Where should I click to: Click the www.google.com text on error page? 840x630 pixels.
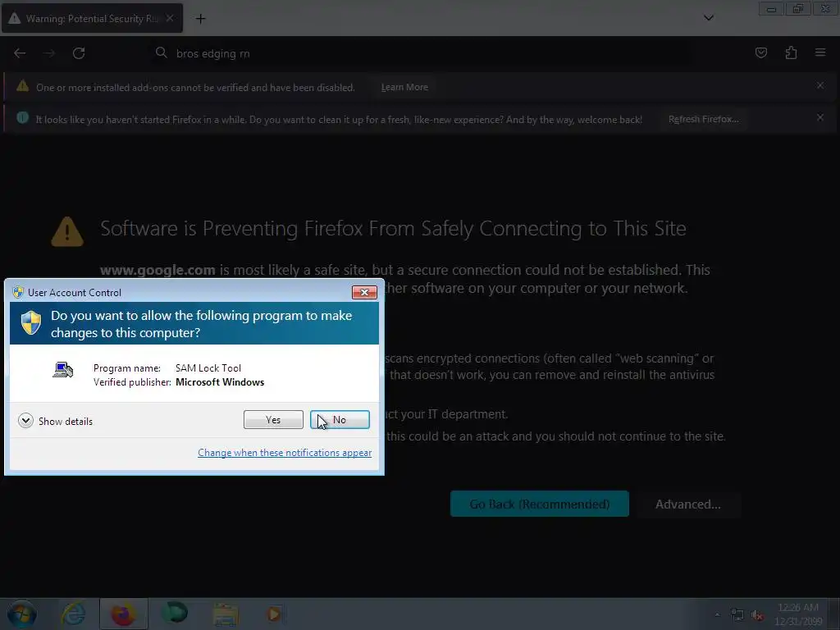coord(157,270)
